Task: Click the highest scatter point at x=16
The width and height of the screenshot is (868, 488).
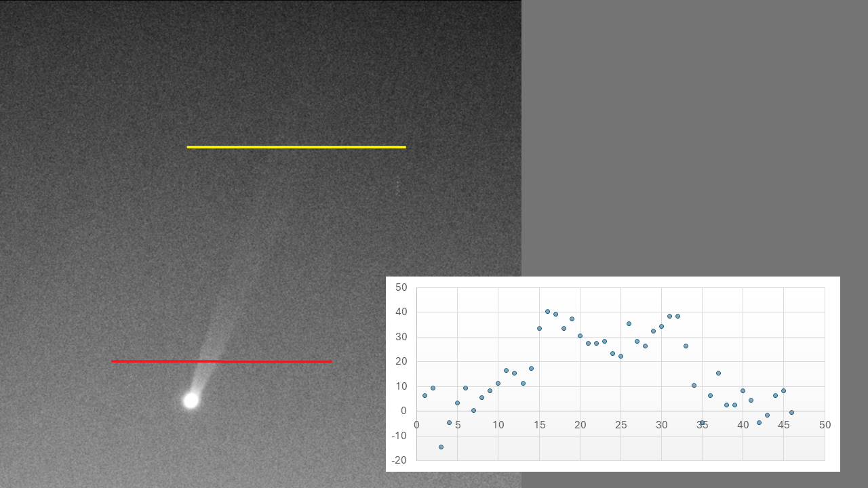Action: click(547, 311)
